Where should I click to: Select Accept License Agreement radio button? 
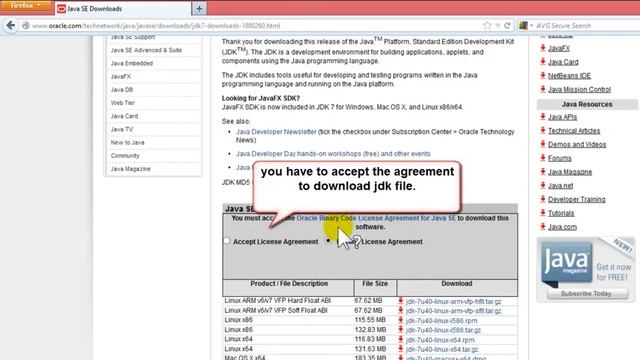click(227, 241)
